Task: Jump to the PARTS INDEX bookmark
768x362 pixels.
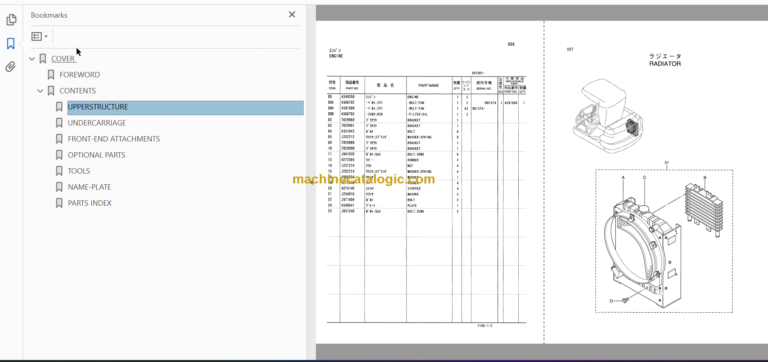Action: [x=90, y=203]
